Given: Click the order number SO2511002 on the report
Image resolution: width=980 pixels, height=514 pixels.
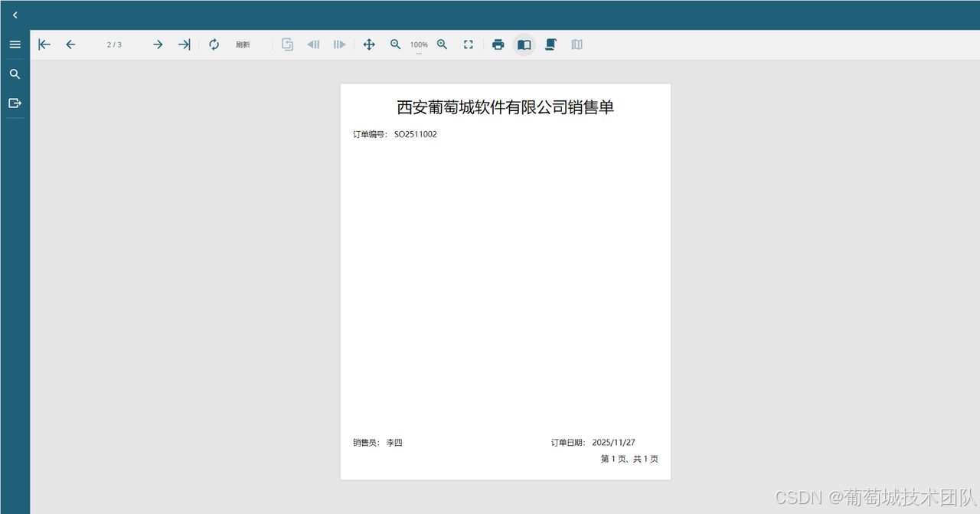Looking at the screenshot, I should click(x=415, y=134).
